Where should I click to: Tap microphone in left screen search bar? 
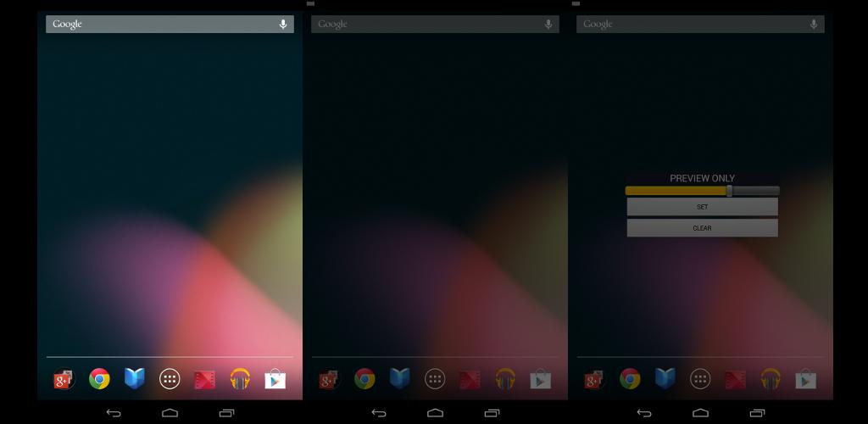(x=283, y=25)
